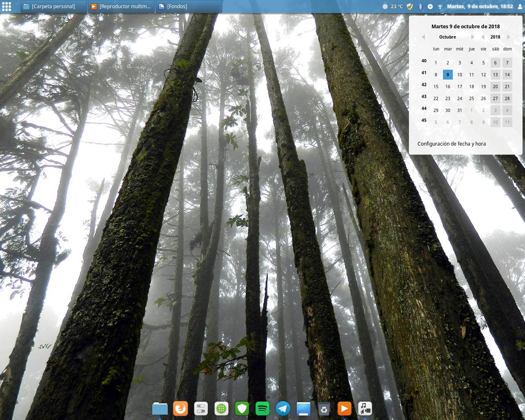Open the Bluetooth indicator in panel
The width and height of the screenshot is (525, 420).
point(420,7)
